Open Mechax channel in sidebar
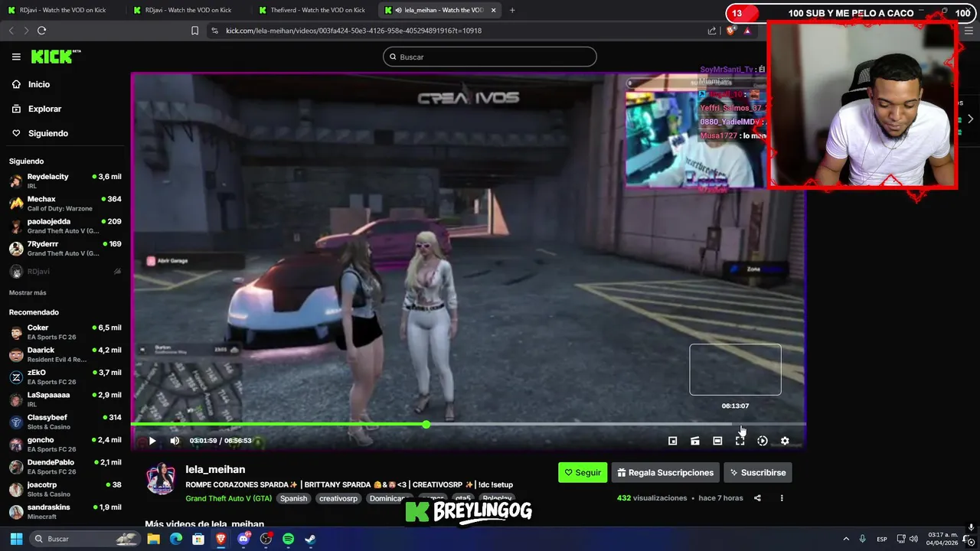The width and height of the screenshot is (980, 551). click(65, 204)
